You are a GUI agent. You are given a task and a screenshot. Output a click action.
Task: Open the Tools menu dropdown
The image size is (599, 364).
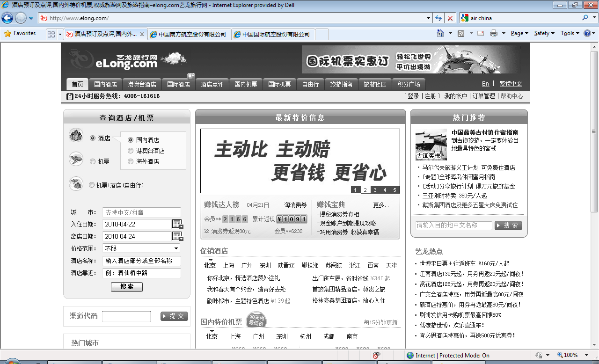point(570,33)
